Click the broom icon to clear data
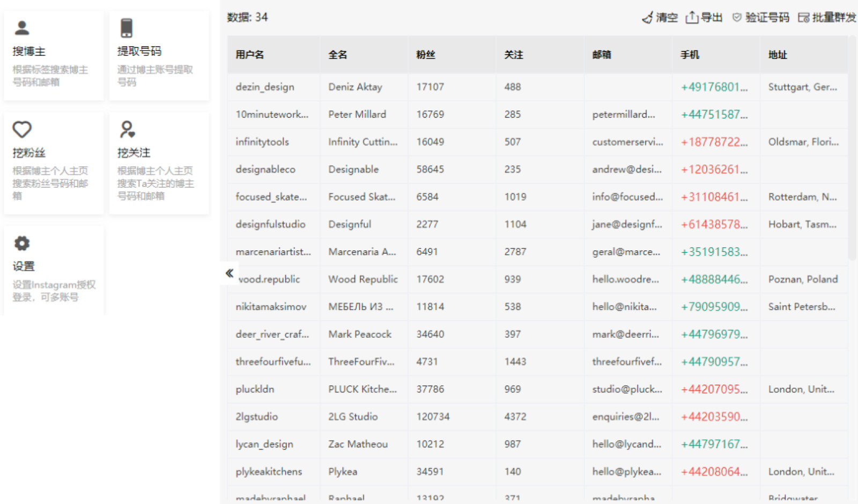 coord(648,18)
